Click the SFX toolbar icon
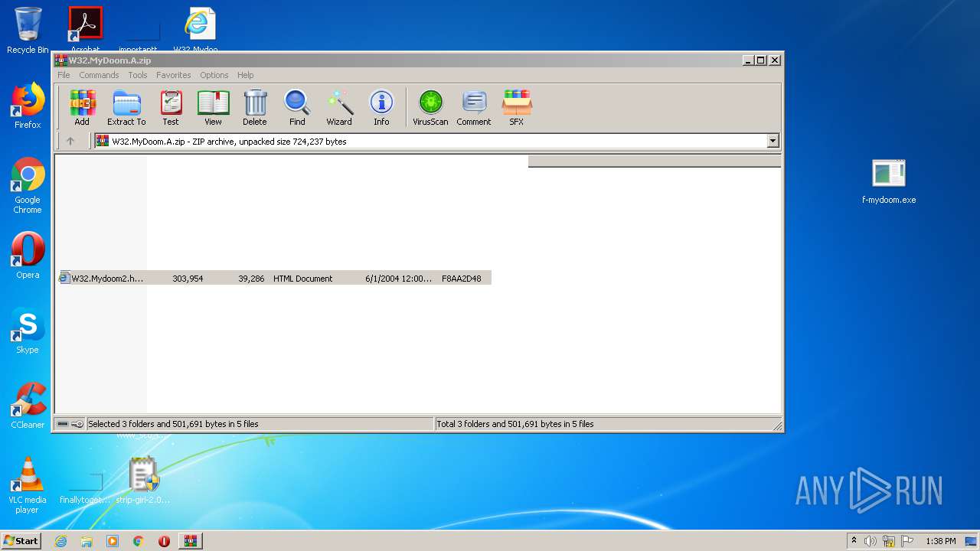 [x=517, y=108]
